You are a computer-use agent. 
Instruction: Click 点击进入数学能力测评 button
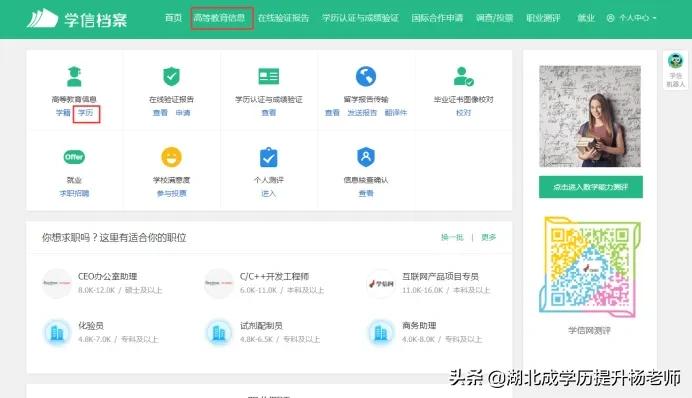coord(590,187)
